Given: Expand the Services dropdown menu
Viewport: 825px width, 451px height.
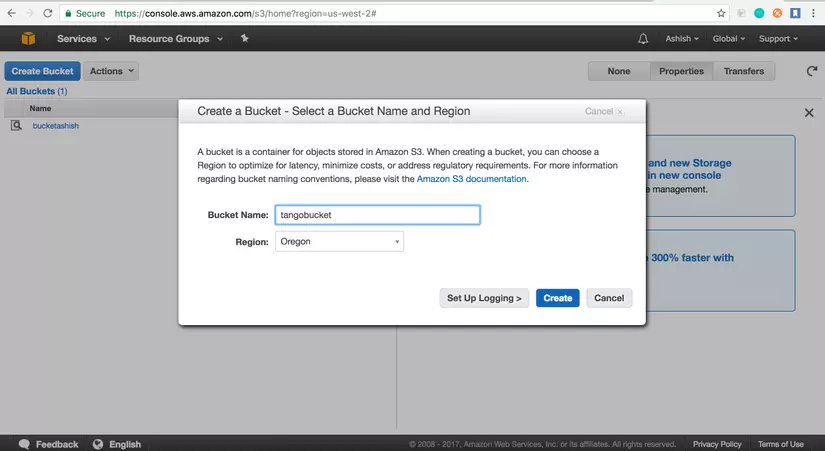Looking at the screenshot, I should [84, 38].
